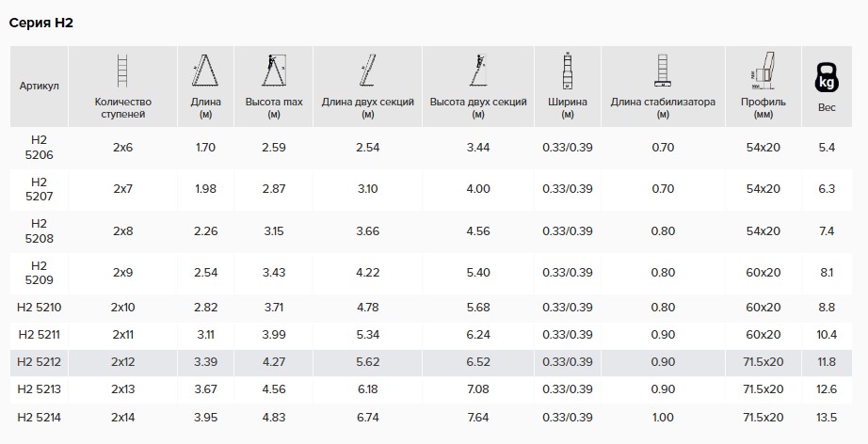This screenshot has height=444, width=868.
Task: Select article H2 5207 cell
Action: point(40,189)
